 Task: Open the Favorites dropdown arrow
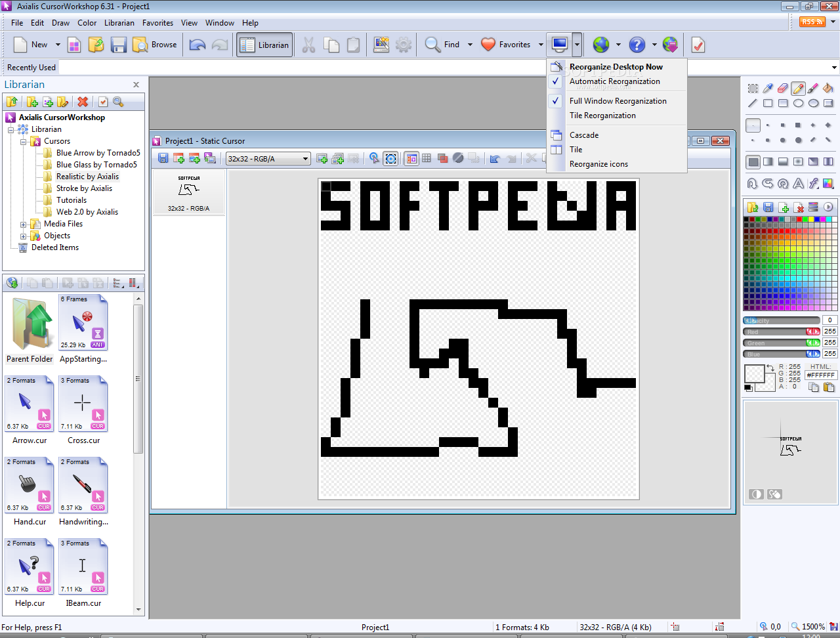click(x=541, y=45)
